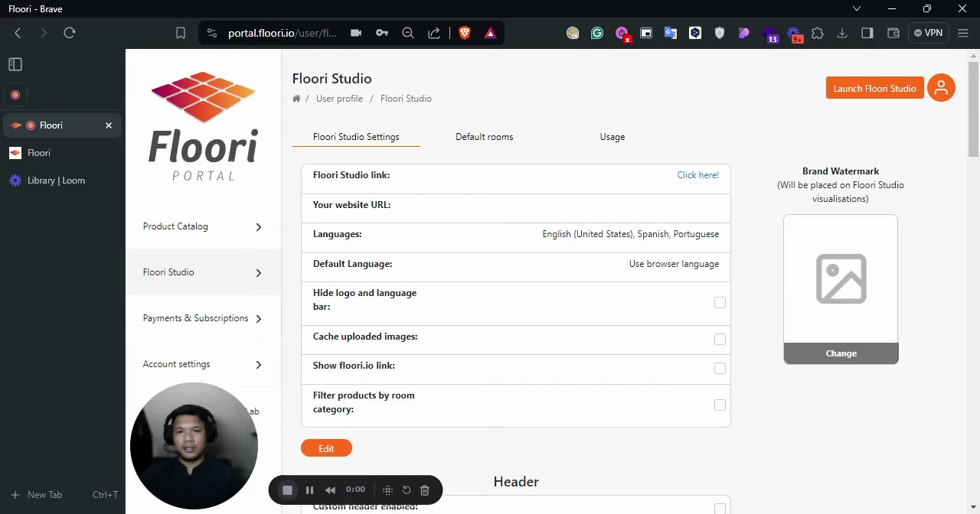
Task: Reload the current page
Action: [70, 33]
